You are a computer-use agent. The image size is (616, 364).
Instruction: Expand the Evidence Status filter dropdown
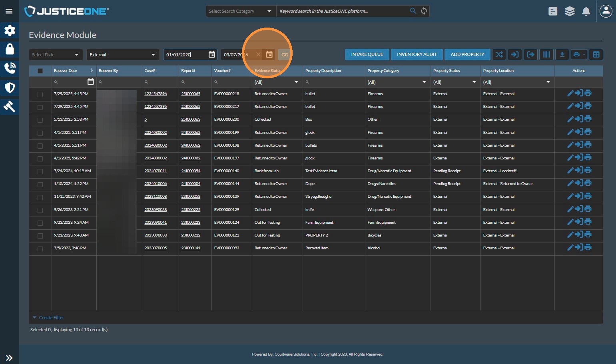(277, 82)
